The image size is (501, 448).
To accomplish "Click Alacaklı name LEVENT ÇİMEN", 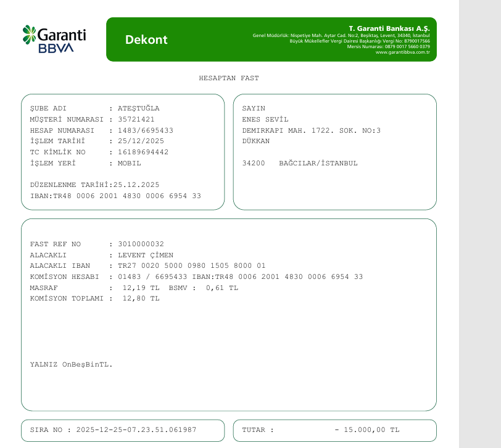I will pyautogui.click(x=146, y=255).
